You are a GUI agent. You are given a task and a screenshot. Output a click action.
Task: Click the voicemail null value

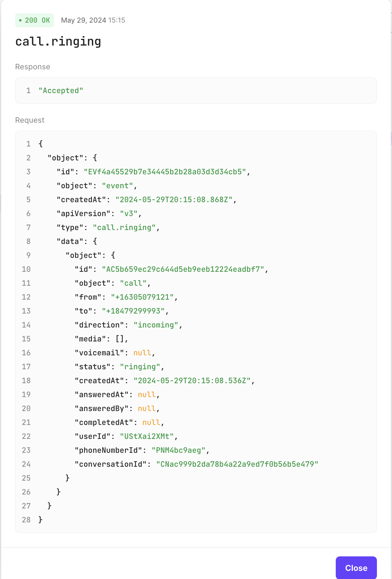(x=142, y=353)
